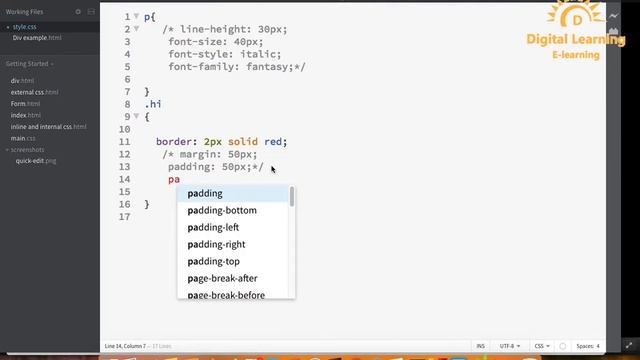Click line number 17 in gutter

click(x=124, y=217)
